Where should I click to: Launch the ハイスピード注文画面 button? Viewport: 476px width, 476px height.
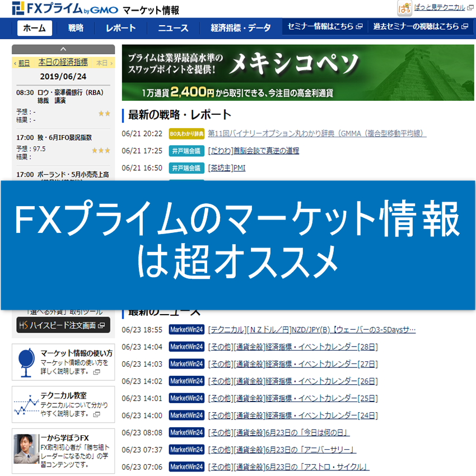(63, 325)
